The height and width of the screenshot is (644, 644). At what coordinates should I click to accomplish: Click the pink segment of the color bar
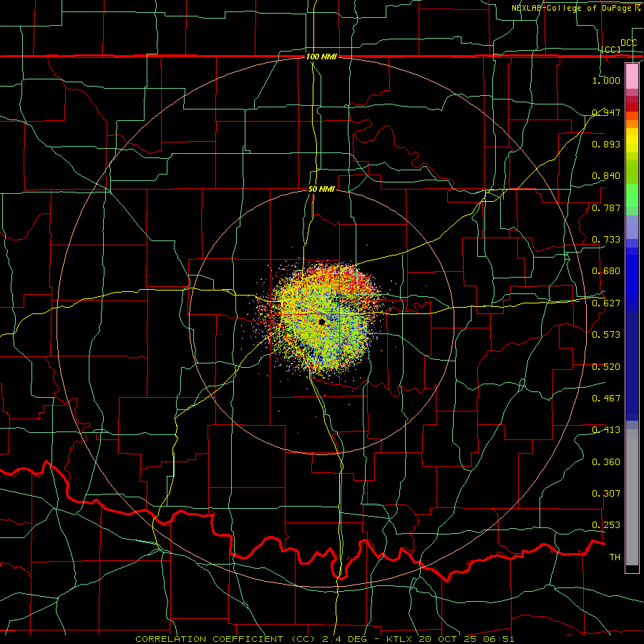click(632, 76)
